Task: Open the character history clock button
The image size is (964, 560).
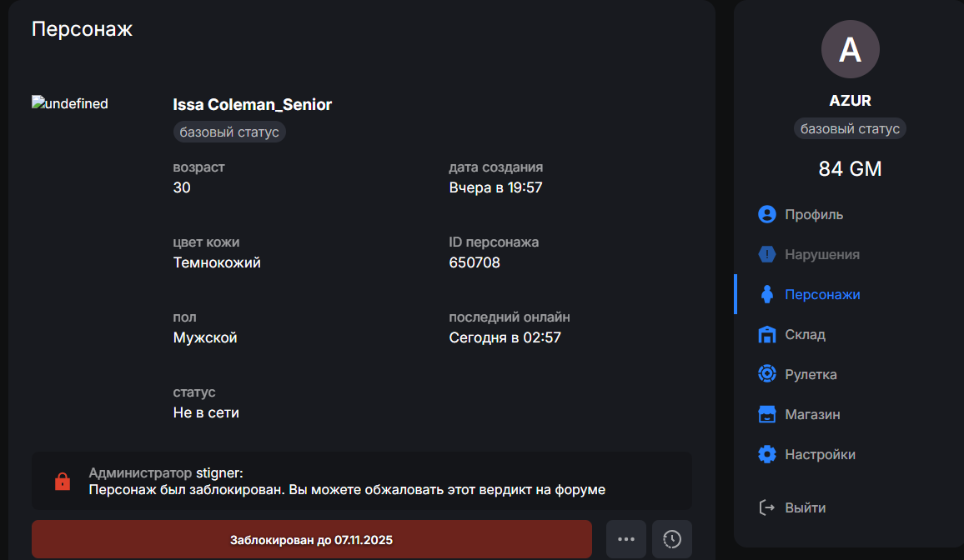Action: pyautogui.click(x=672, y=539)
